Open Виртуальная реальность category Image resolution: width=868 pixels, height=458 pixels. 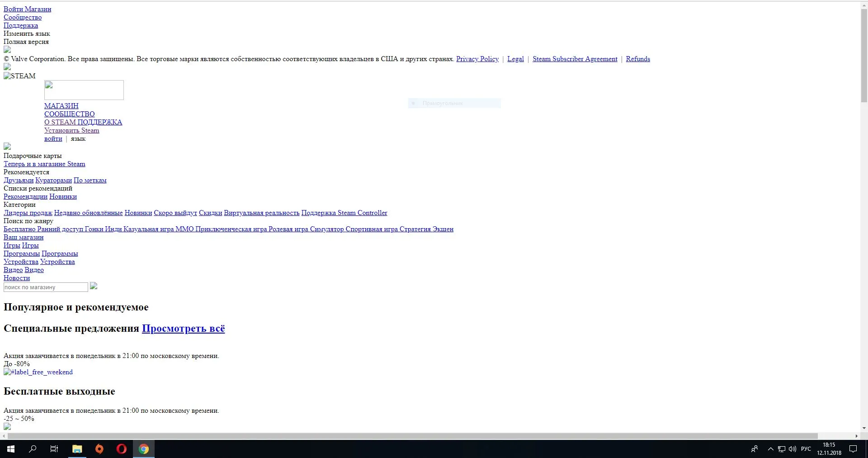[262, 213]
